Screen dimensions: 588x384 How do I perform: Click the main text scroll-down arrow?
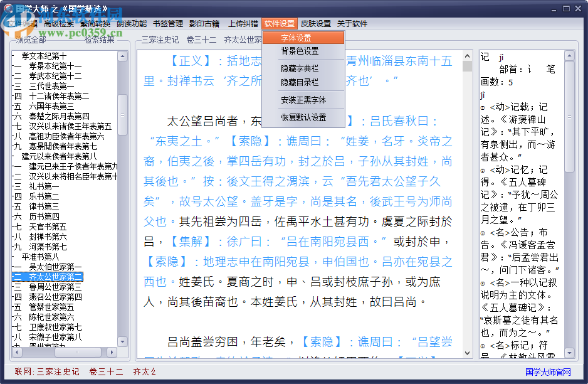(x=467, y=353)
